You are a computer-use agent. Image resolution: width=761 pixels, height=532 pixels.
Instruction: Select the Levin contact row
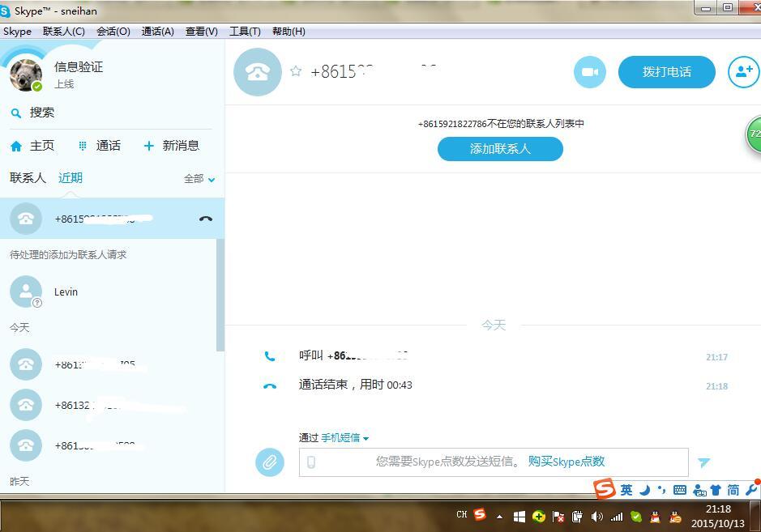pyautogui.click(x=112, y=292)
